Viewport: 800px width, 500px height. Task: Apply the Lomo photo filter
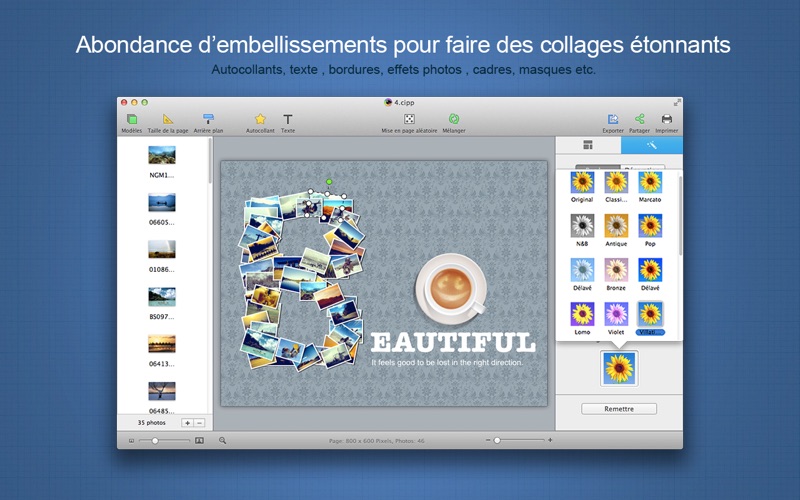point(582,318)
